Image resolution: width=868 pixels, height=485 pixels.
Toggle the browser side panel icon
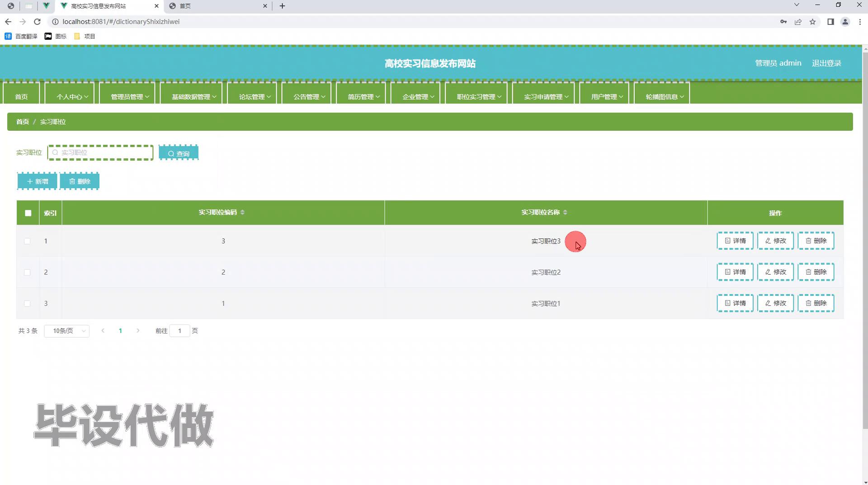coord(830,22)
